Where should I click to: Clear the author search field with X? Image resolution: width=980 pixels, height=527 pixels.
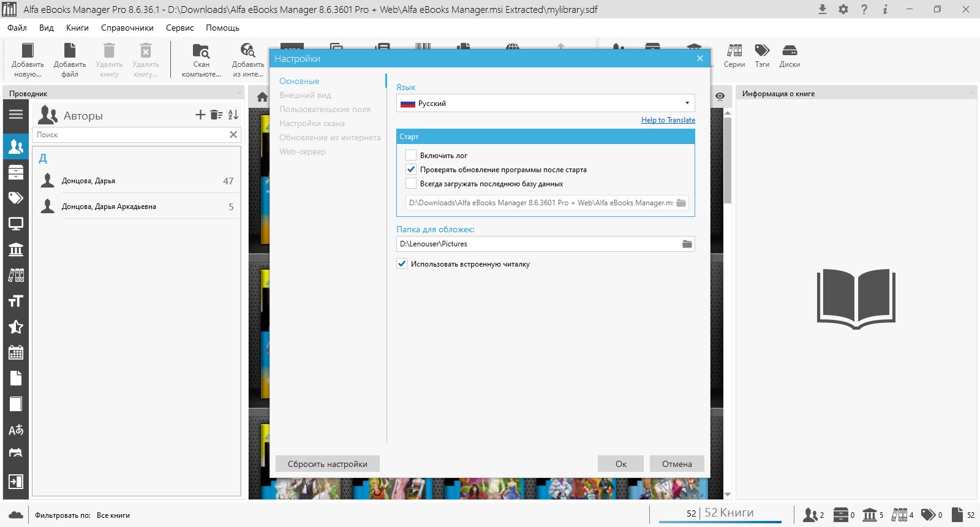(233, 135)
